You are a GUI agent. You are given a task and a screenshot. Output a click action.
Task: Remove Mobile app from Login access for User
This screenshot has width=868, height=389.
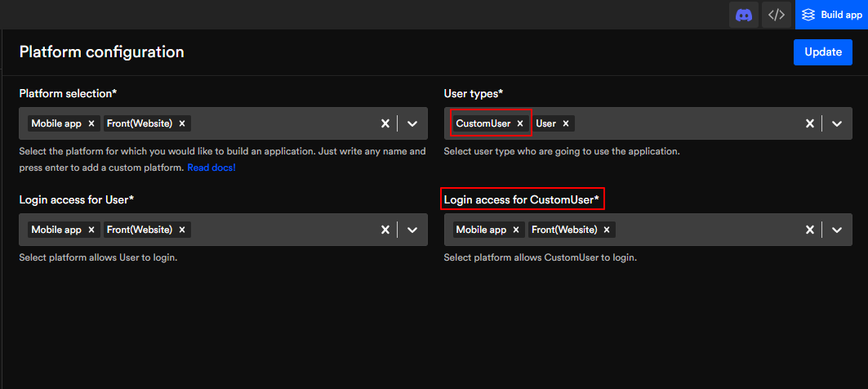click(91, 230)
